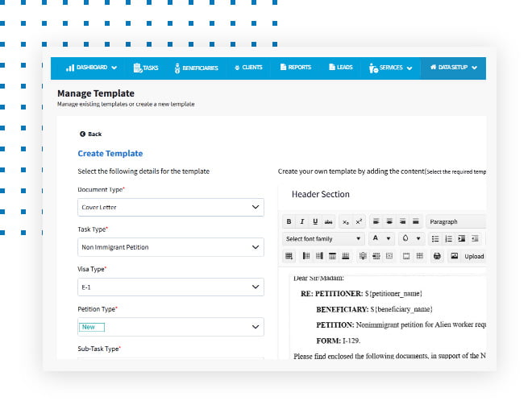Click the Back link
532x409 pixels.
[x=90, y=134]
